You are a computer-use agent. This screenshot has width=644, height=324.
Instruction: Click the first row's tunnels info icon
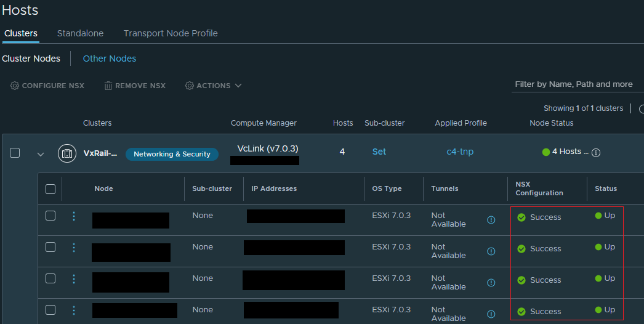pyautogui.click(x=491, y=220)
